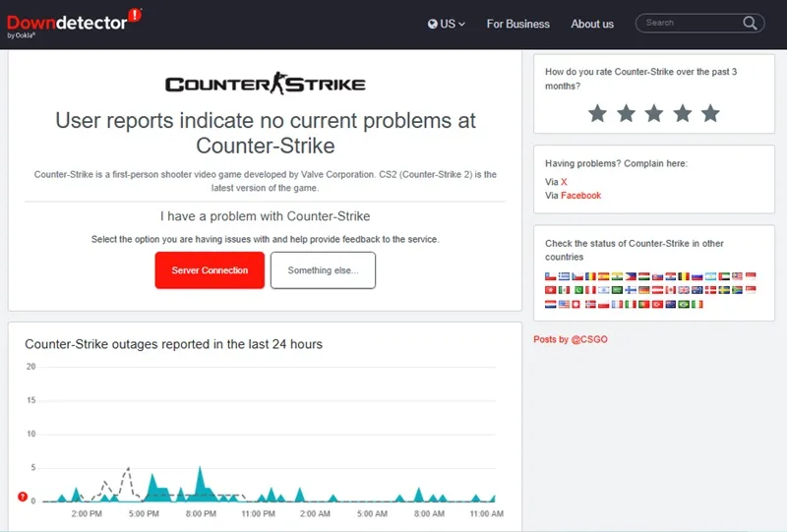
Task: Click the Downdetector logo
Action: 74,23
